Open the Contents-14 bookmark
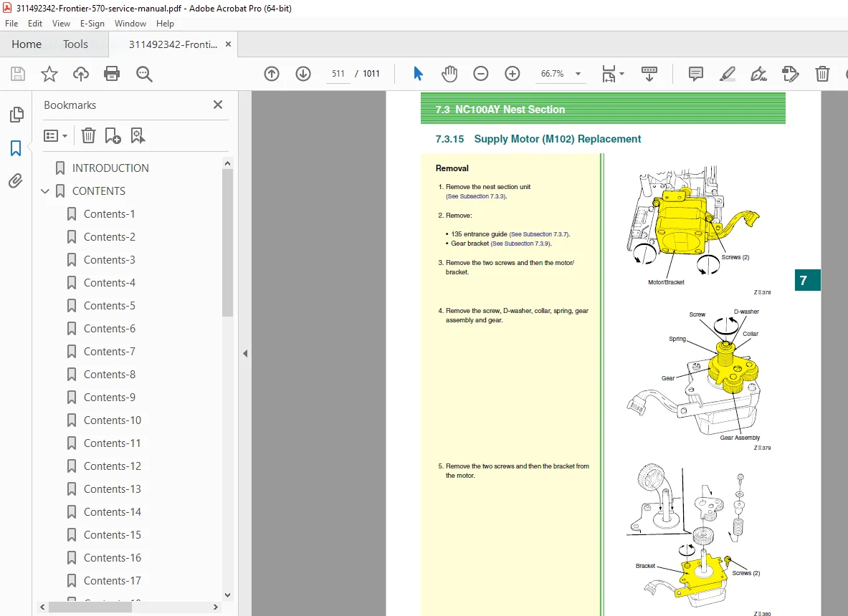The height and width of the screenshot is (616, 848). [113, 512]
